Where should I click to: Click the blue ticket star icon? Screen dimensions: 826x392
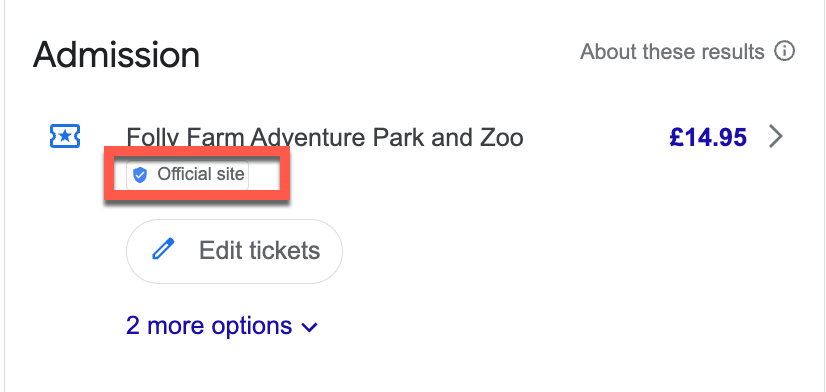point(65,136)
